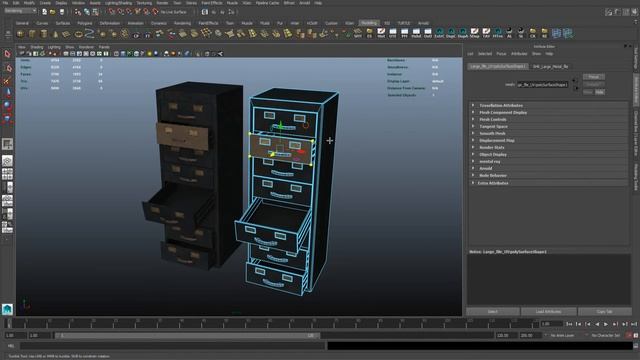This screenshot has height=360, width=640.
Task: Toggle snap to points icon
Action: (x=129, y=12)
